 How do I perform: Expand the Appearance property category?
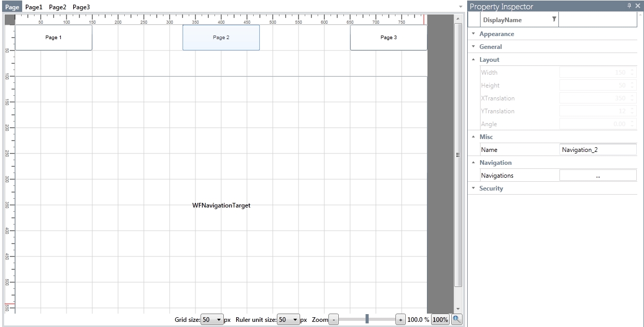(x=473, y=33)
